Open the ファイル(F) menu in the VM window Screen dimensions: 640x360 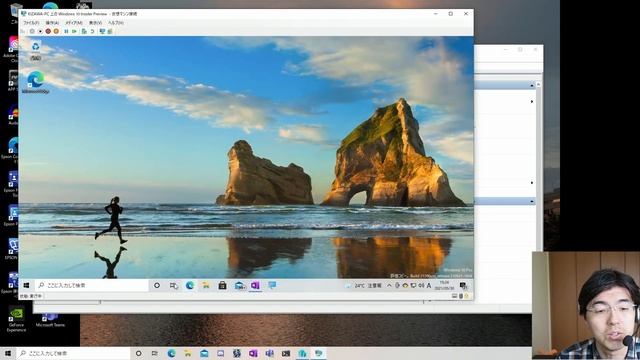(31, 23)
